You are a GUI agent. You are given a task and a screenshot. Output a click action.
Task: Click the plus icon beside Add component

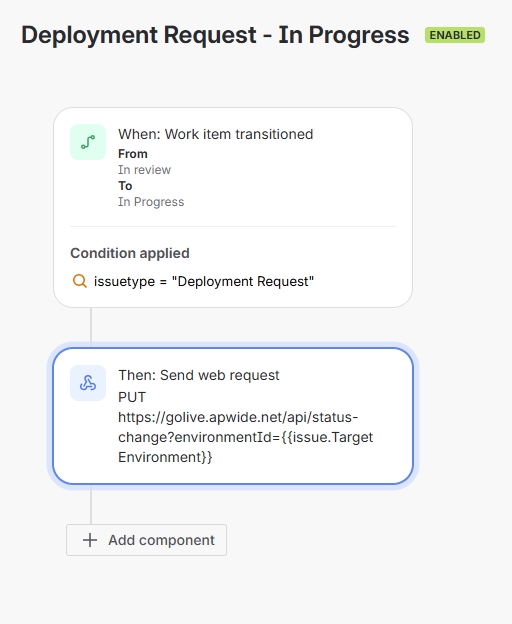(x=90, y=540)
